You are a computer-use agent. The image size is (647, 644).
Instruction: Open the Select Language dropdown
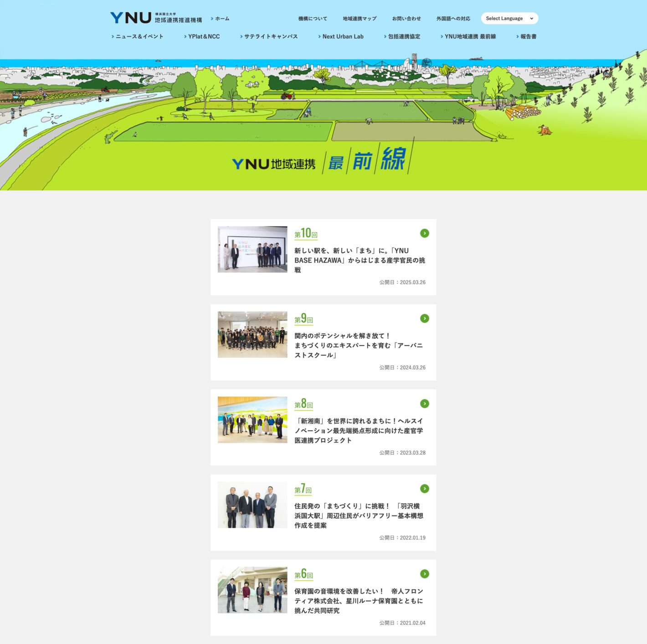[509, 18]
